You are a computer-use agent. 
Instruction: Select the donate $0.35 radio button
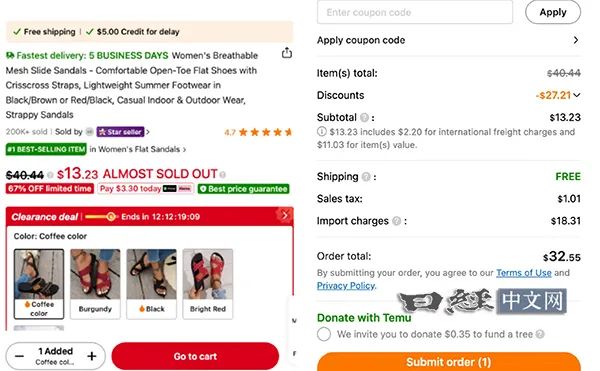click(324, 334)
